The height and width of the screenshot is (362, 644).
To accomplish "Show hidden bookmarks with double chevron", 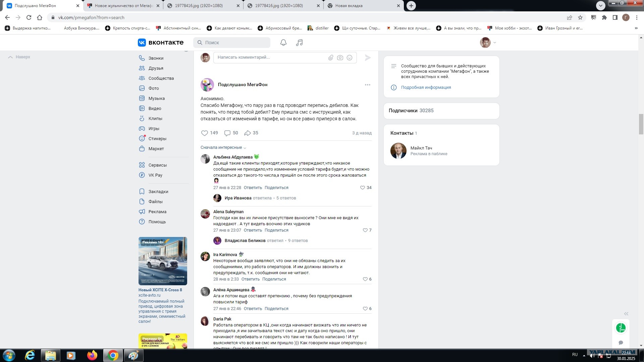I will (636, 28).
